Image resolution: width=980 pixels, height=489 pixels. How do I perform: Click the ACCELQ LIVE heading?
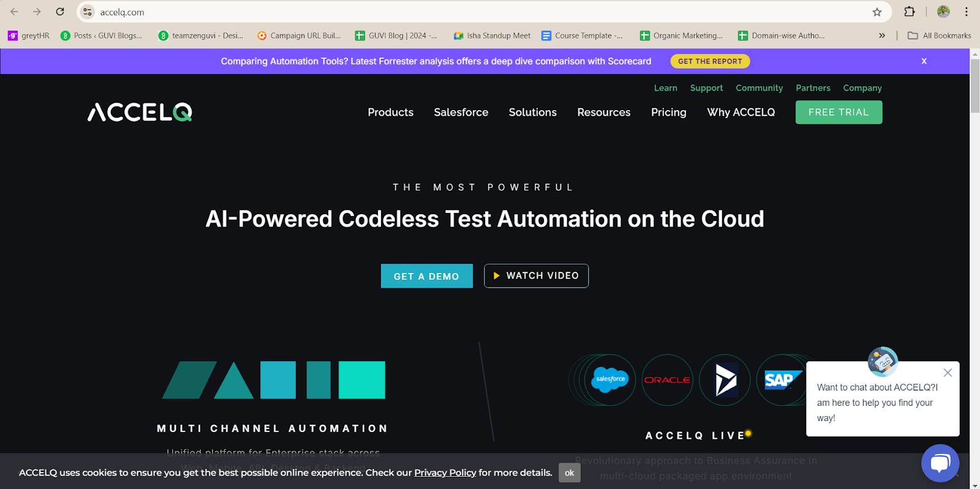coord(695,436)
